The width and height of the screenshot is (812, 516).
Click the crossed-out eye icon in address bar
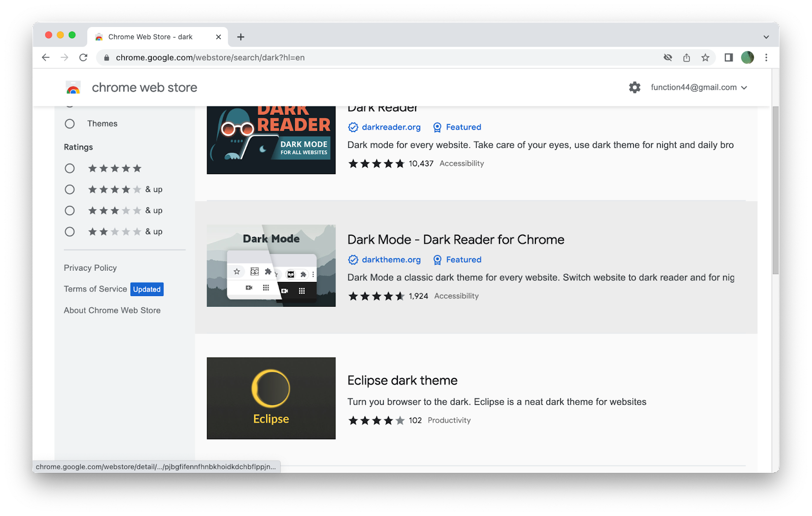coord(668,57)
